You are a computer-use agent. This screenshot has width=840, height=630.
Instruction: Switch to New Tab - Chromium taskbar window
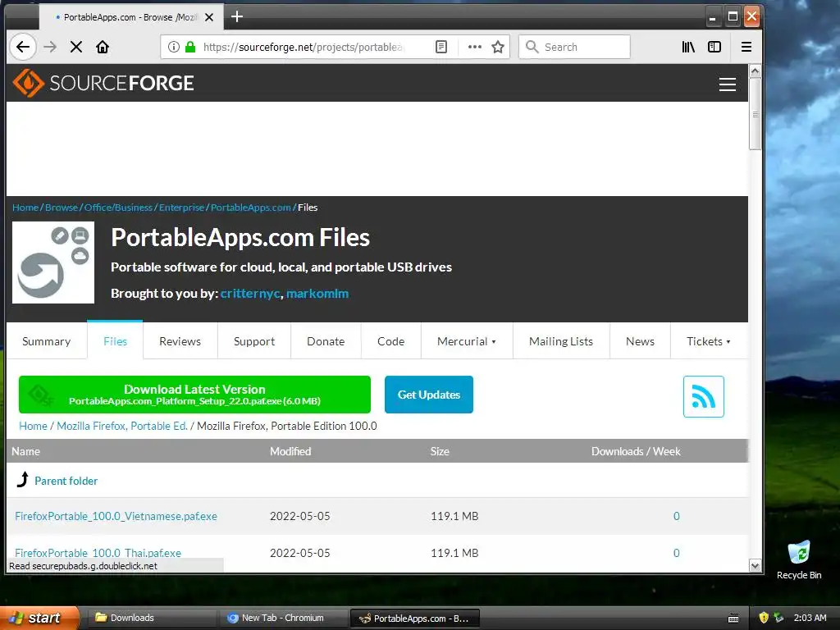[283, 618]
